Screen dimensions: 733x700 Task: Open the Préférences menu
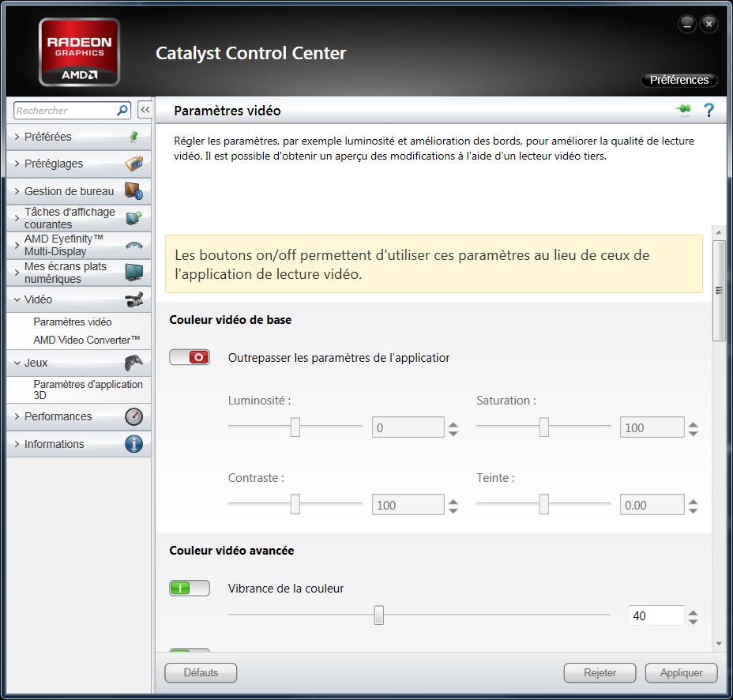pyautogui.click(x=678, y=80)
